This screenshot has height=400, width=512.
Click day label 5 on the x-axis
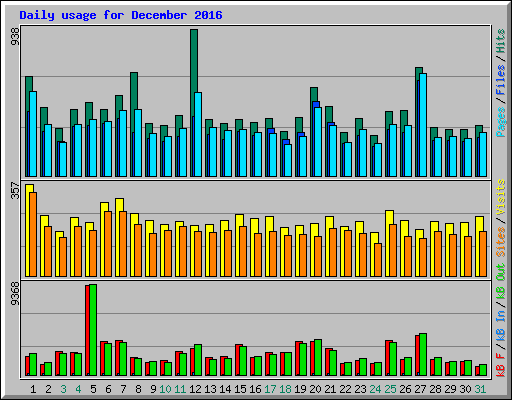pos(93,389)
